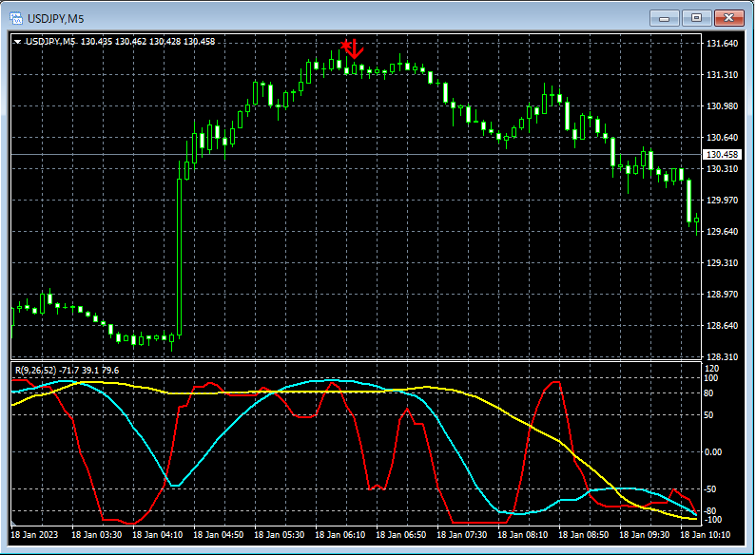Screen dimensions: 756x555
Task: Click the 128.640 price scale value
Action: pyautogui.click(x=722, y=326)
